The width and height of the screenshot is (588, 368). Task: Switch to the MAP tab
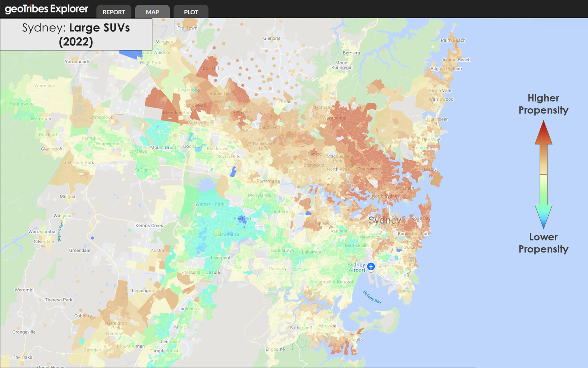[152, 12]
